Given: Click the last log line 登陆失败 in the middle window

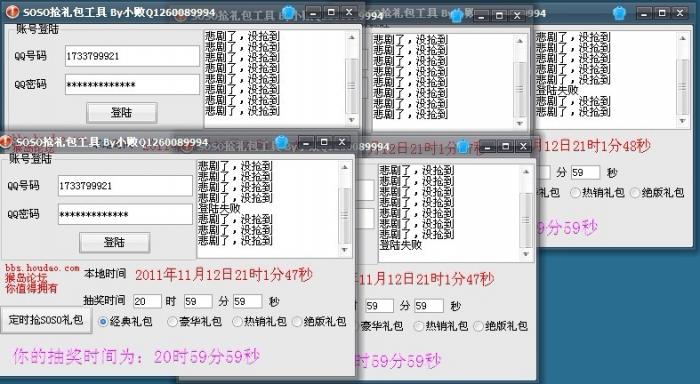Looking at the screenshot, I should coord(400,245).
